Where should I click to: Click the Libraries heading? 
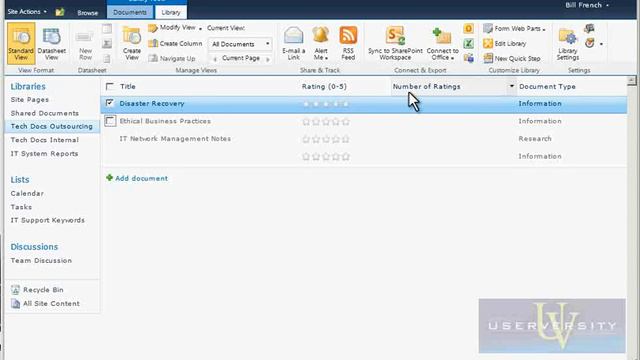[28, 87]
